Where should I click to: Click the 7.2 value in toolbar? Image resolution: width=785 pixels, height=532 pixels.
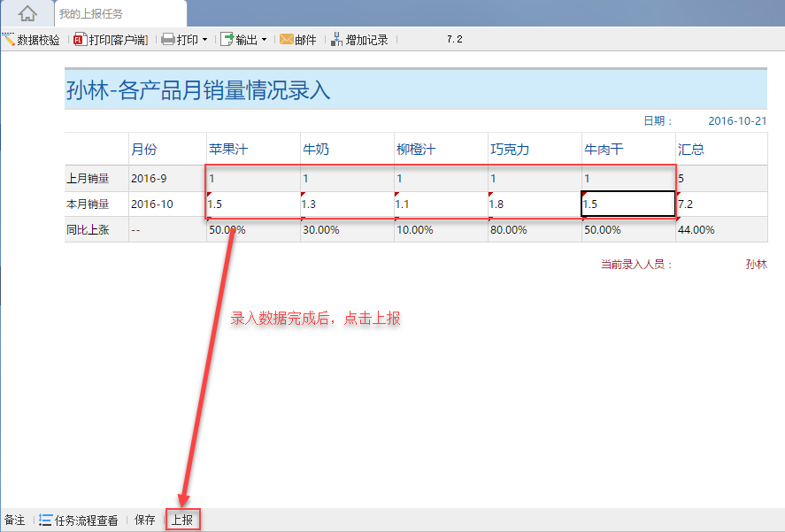point(455,39)
